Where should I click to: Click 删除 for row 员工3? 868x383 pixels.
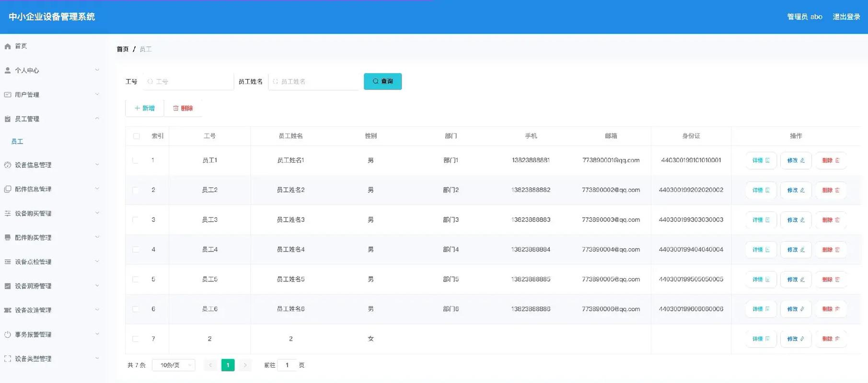(831, 220)
